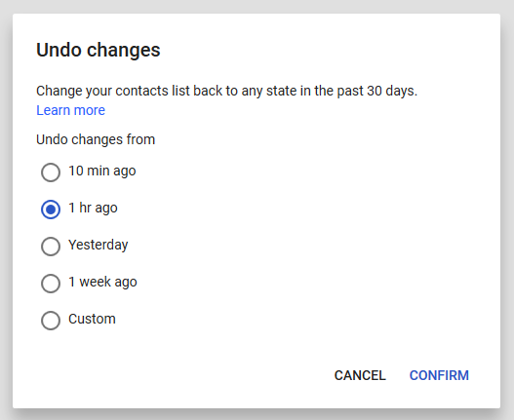
Task: Click the 'Custom' text label
Action: click(92, 319)
